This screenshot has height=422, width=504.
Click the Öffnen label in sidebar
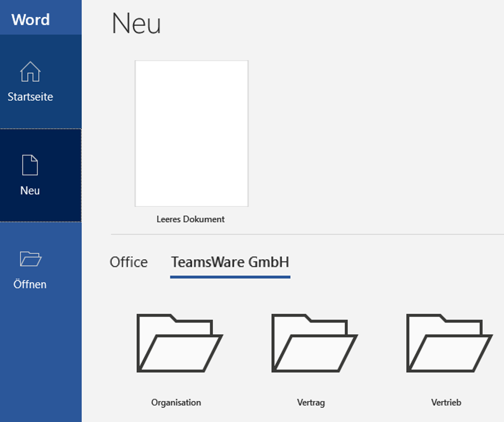click(x=30, y=284)
